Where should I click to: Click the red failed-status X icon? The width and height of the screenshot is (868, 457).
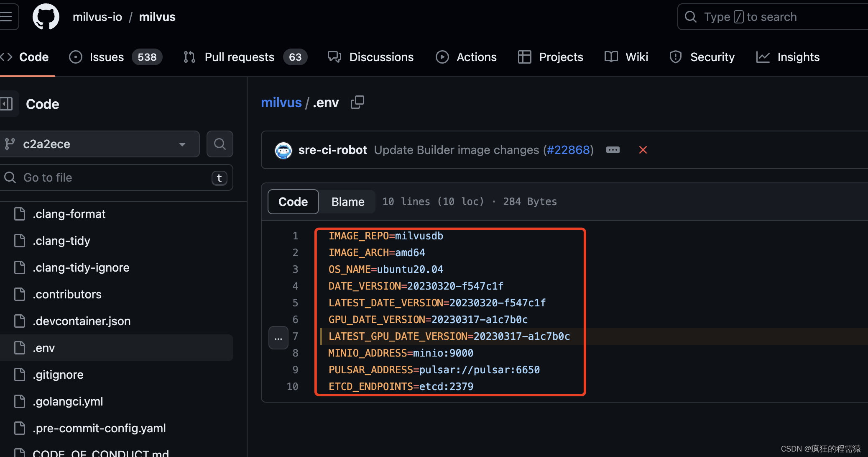click(x=643, y=150)
